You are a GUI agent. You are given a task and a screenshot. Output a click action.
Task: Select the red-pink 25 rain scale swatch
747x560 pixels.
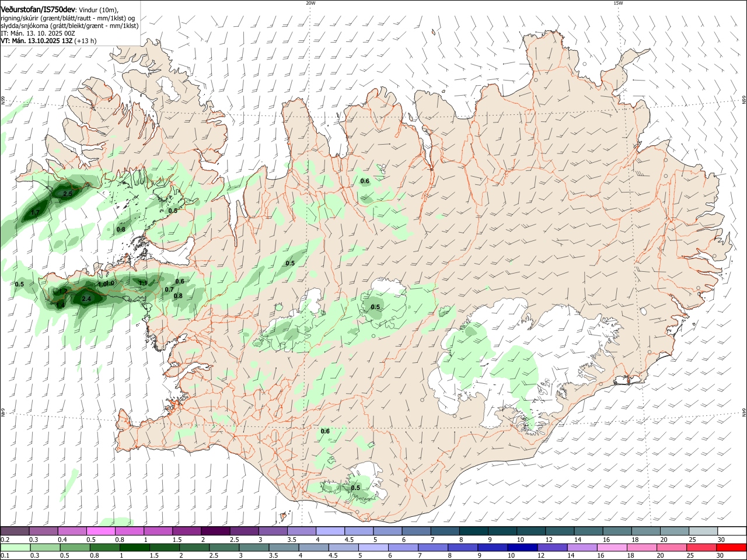tap(701, 547)
